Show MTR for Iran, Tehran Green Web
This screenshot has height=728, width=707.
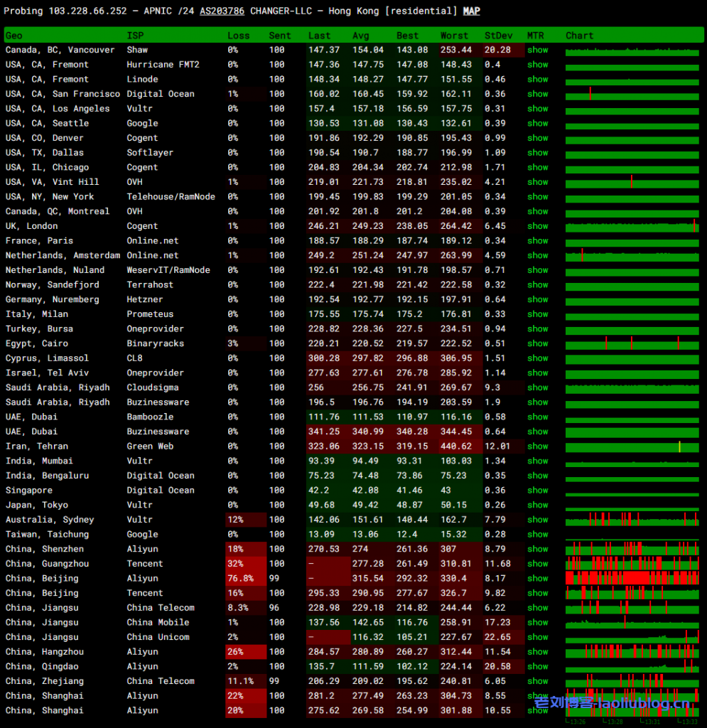[537, 446]
